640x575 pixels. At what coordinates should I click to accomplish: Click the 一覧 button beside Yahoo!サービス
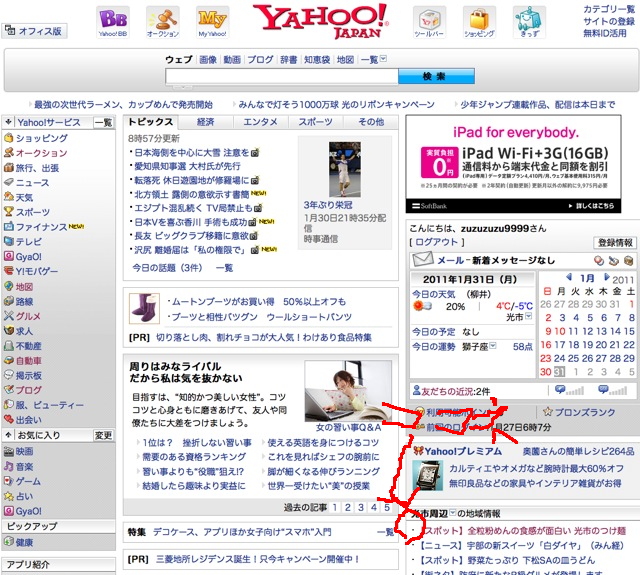click(103, 122)
